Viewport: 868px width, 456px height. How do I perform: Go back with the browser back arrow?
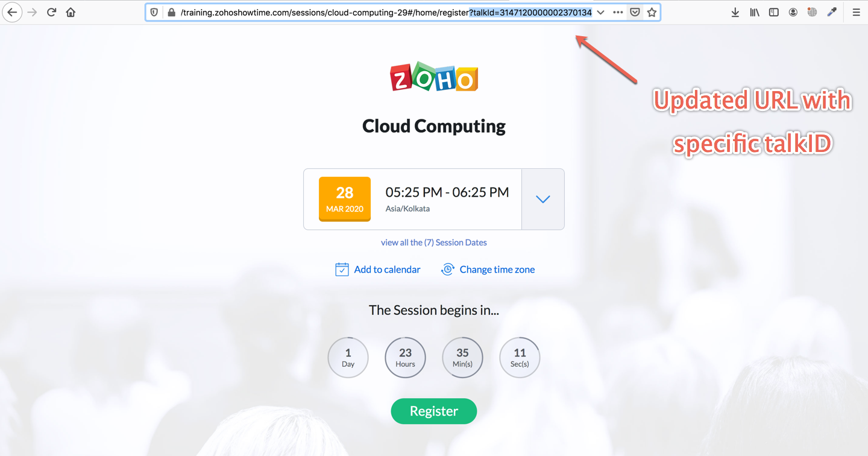point(12,12)
